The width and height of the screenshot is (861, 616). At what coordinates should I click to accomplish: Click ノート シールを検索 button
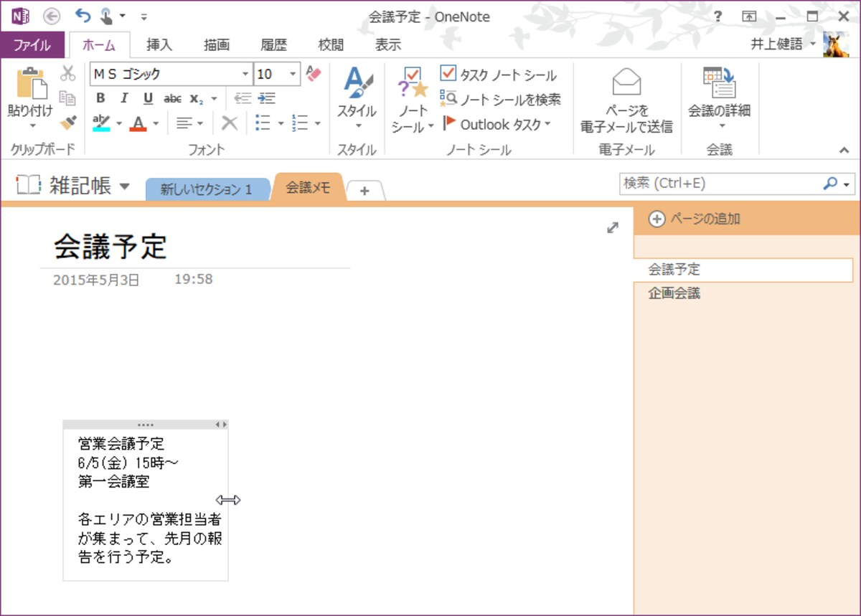point(500,99)
